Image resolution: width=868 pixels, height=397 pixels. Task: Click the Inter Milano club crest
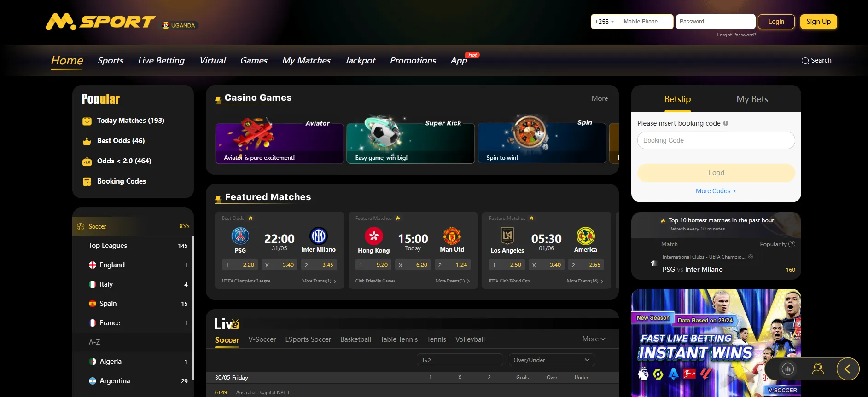click(x=319, y=236)
